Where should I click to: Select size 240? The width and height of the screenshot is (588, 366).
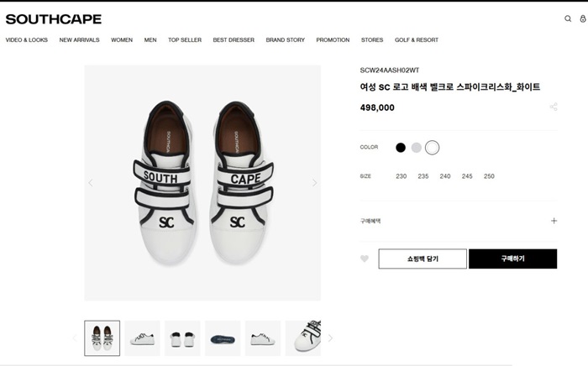click(445, 176)
